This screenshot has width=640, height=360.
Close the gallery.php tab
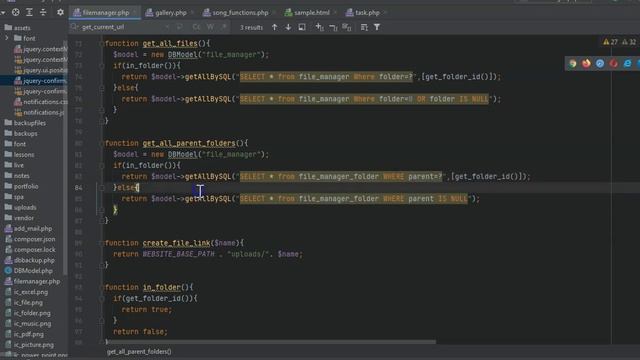point(192,13)
